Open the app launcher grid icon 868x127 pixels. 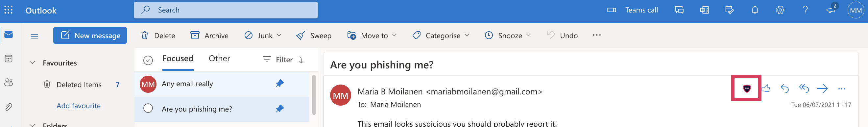(9, 10)
